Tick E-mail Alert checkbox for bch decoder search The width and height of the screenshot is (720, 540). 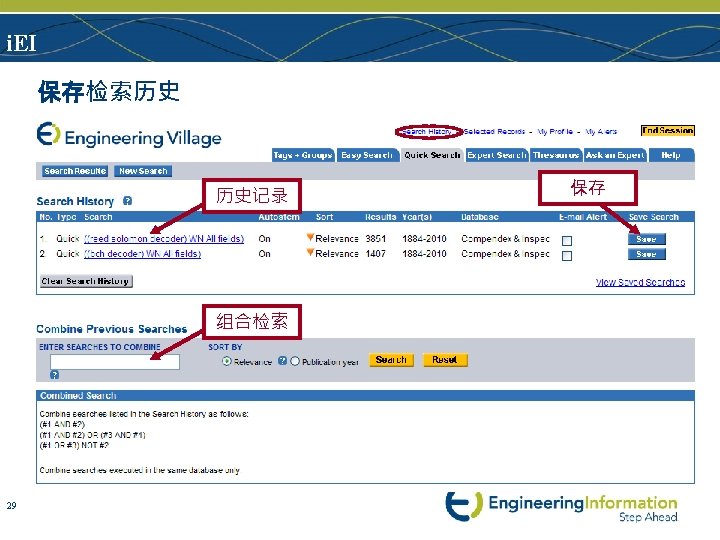[x=567, y=256]
